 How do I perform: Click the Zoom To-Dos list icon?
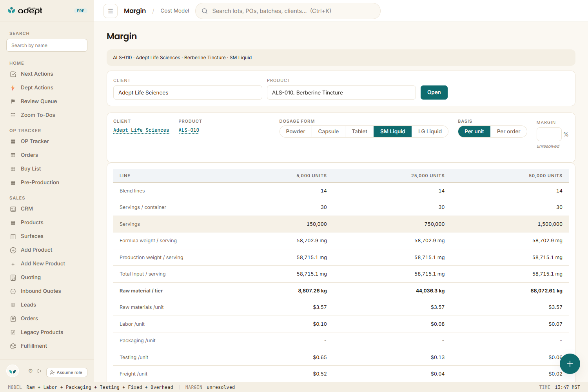point(13,115)
